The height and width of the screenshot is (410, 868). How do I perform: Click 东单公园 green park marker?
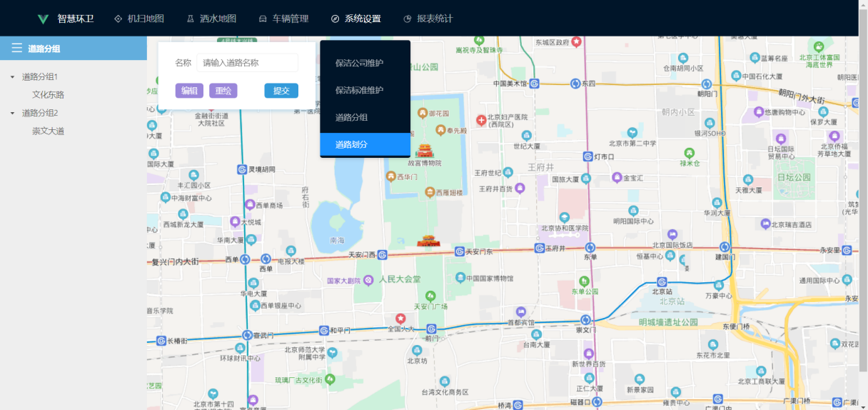click(585, 281)
